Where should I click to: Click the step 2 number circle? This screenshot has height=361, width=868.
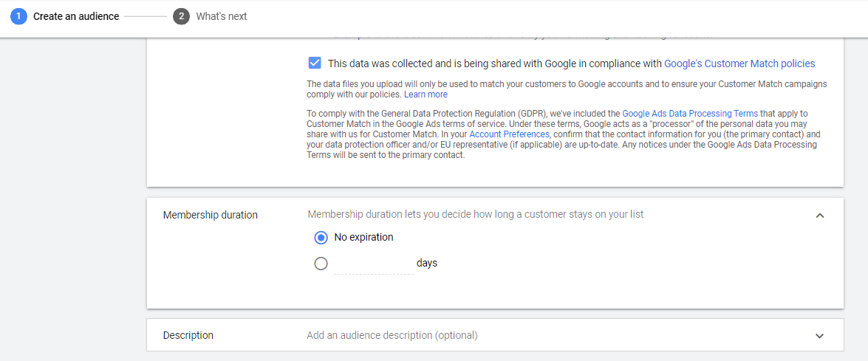[181, 16]
